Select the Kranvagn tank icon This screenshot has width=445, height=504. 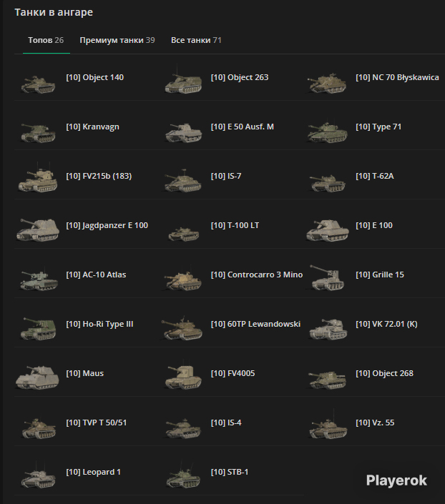tap(38, 133)
